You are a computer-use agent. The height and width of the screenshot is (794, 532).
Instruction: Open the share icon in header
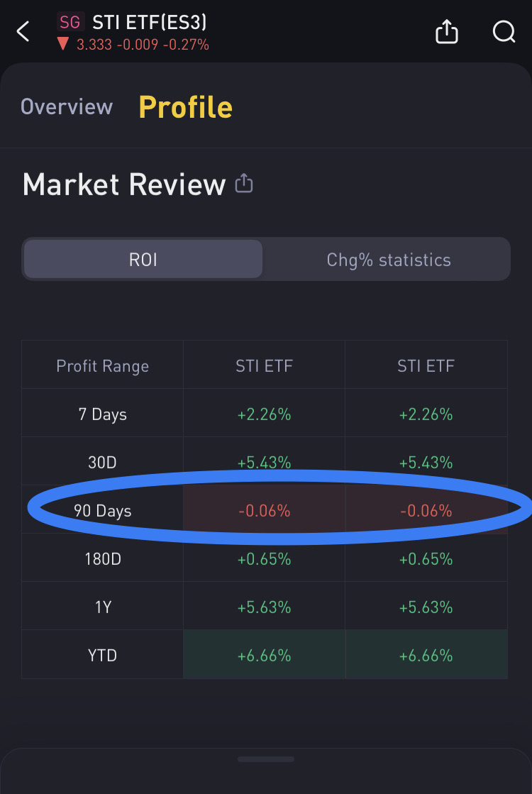click(x=447, y=31)
